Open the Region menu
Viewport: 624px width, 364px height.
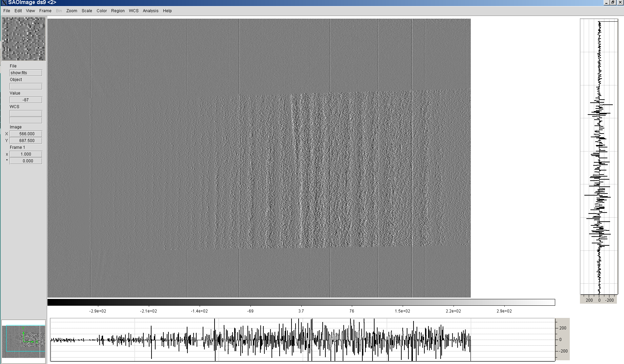click(x=118, y=11)
